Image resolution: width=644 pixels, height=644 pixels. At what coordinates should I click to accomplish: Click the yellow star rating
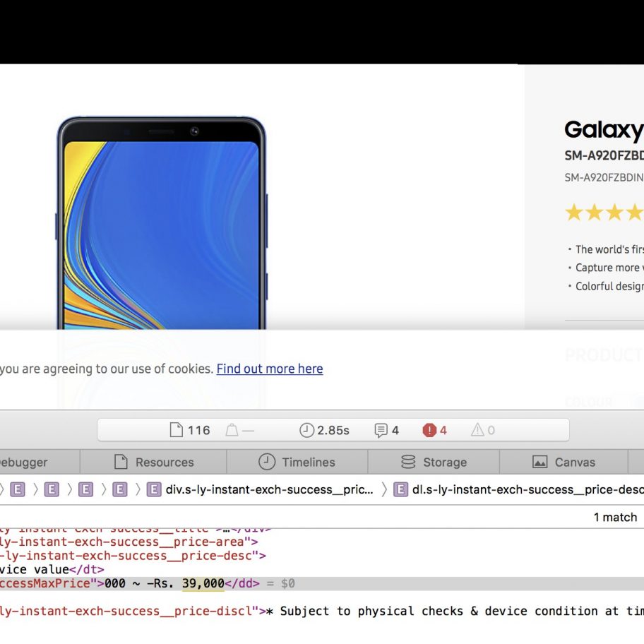[604, 212]
